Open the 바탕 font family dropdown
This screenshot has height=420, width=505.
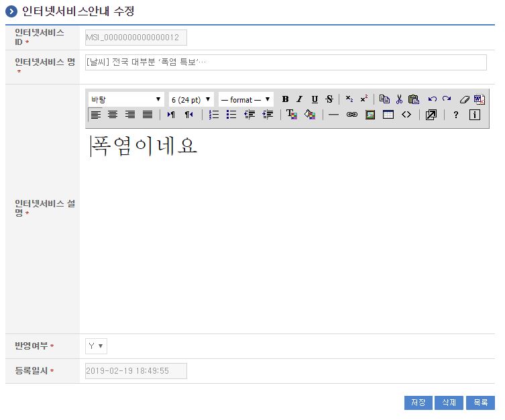126,99
